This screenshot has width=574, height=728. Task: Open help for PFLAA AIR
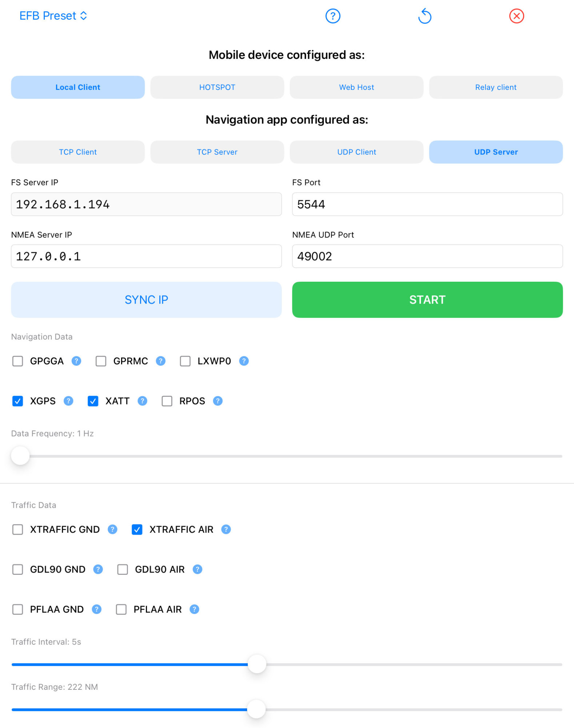click(x=195, y=609)
